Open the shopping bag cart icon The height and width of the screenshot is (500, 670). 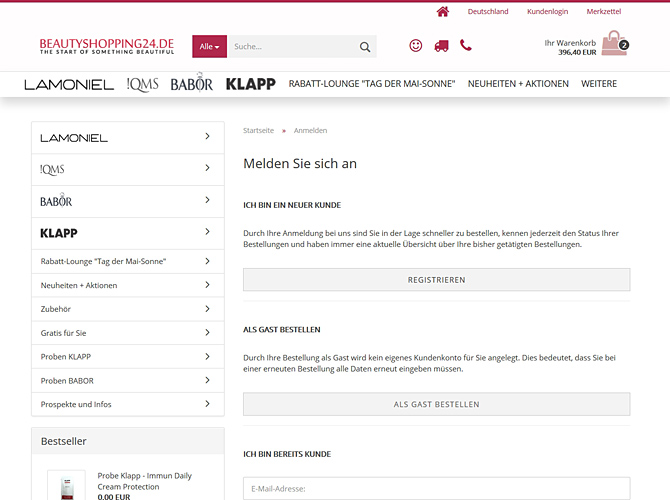point(614,43)
